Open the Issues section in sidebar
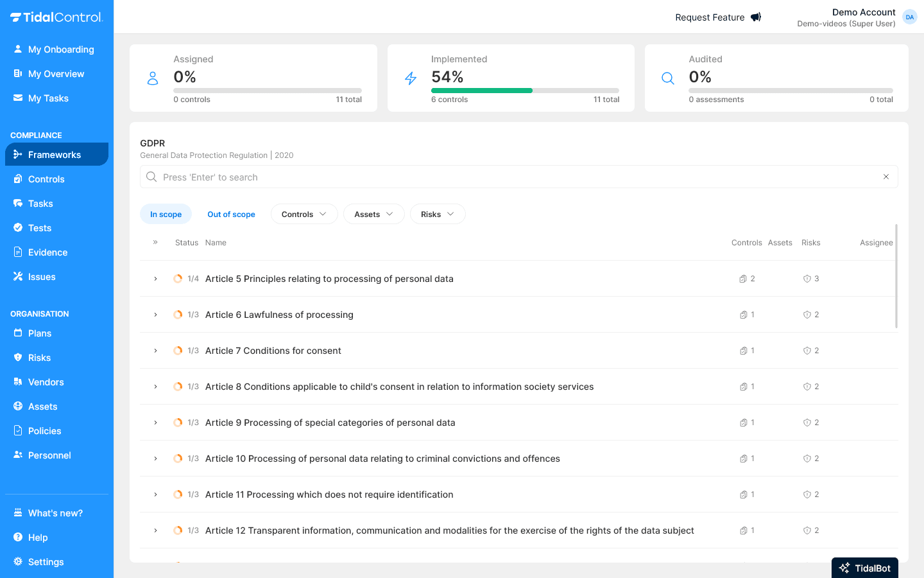The width and height of the screenshot is (924, 578). click(x=41, y=276)
